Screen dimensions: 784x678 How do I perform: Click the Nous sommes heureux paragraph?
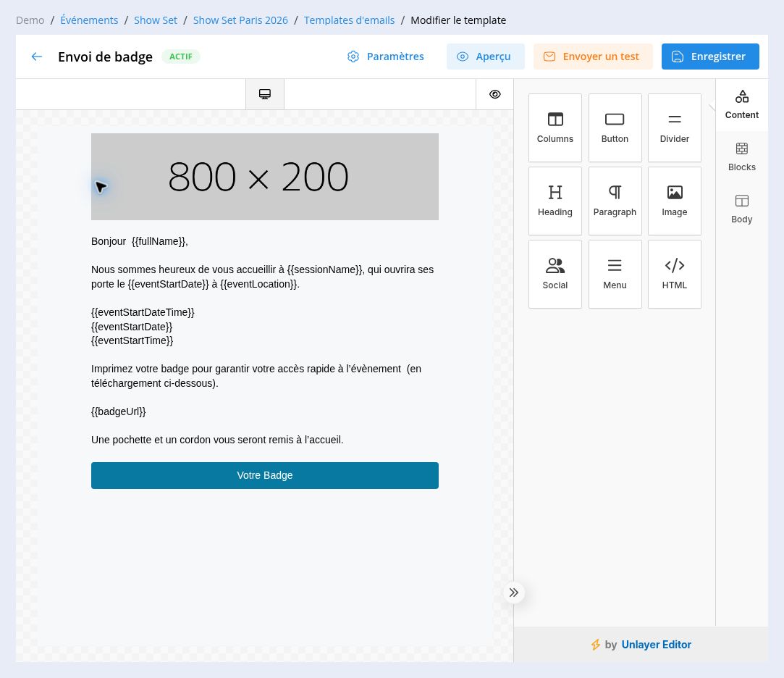click(x=263, y=277)
